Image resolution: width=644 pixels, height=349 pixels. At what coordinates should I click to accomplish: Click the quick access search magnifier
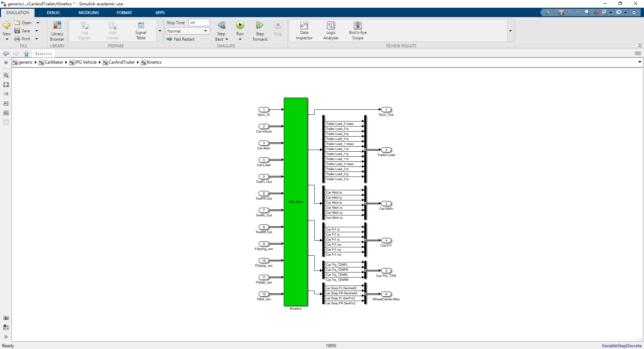pos(587,12)
